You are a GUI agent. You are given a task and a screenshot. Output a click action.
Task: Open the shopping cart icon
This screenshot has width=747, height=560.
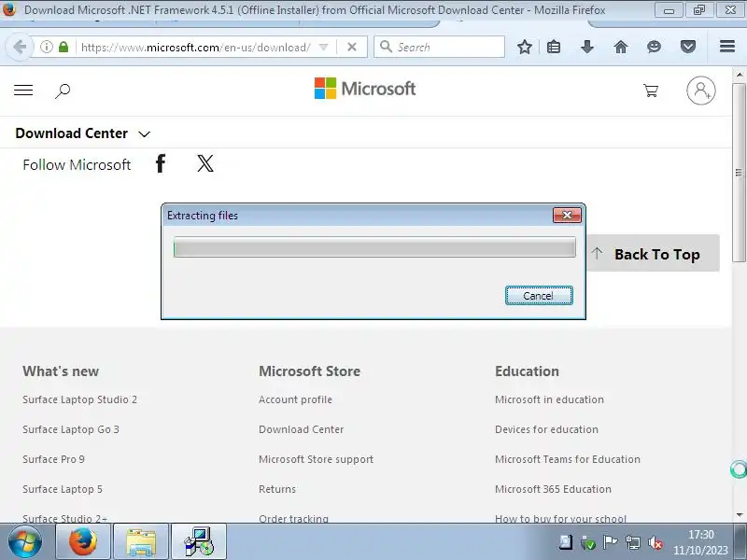coord(651,90)
